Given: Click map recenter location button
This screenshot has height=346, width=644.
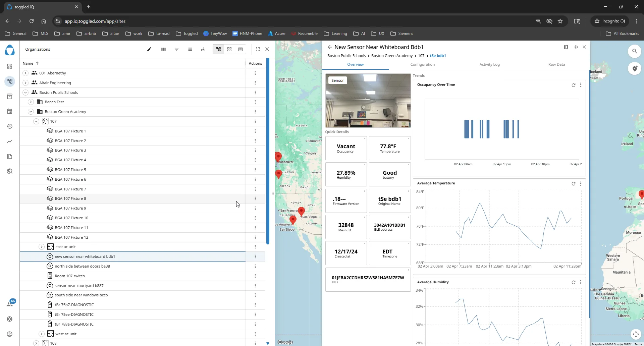Looking at the screenshot, I should point(636,334).
